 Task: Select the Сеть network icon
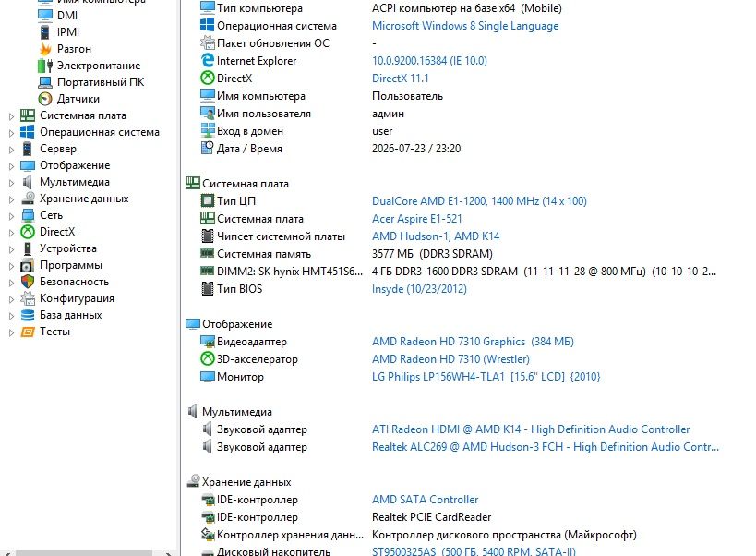[x=28, y=215]
